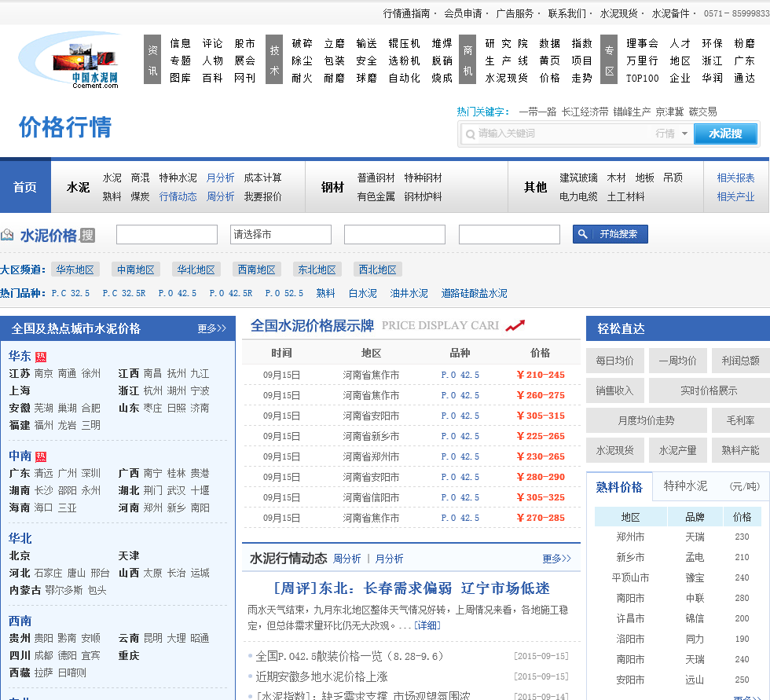Image resolution: width=770 pixels, height=700 pixels.
Task: Open the 水泥 main category
Action: tap(78, 187)
